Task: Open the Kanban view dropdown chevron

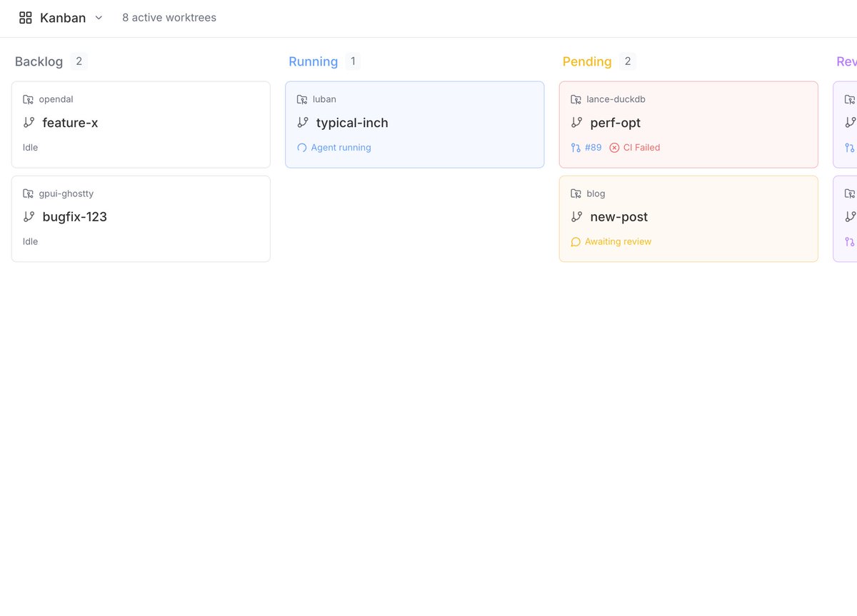Action: tap(99, 18)
